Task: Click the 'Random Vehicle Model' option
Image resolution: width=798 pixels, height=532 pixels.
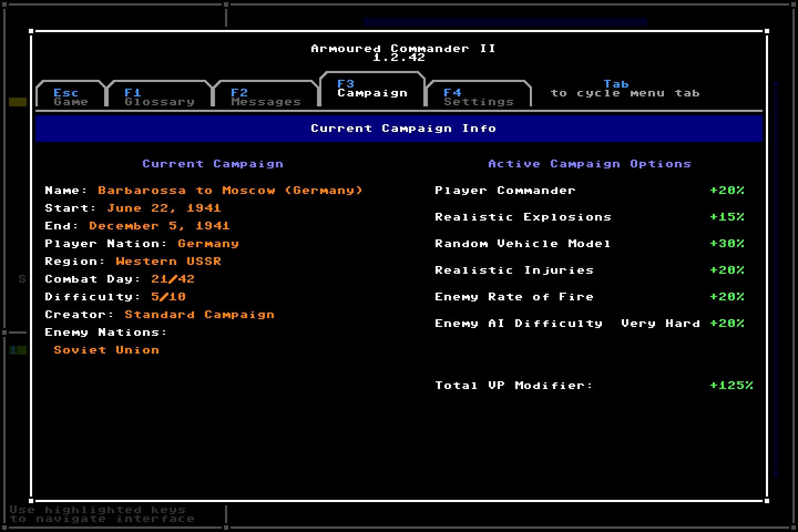Action: tap(523, 244)
